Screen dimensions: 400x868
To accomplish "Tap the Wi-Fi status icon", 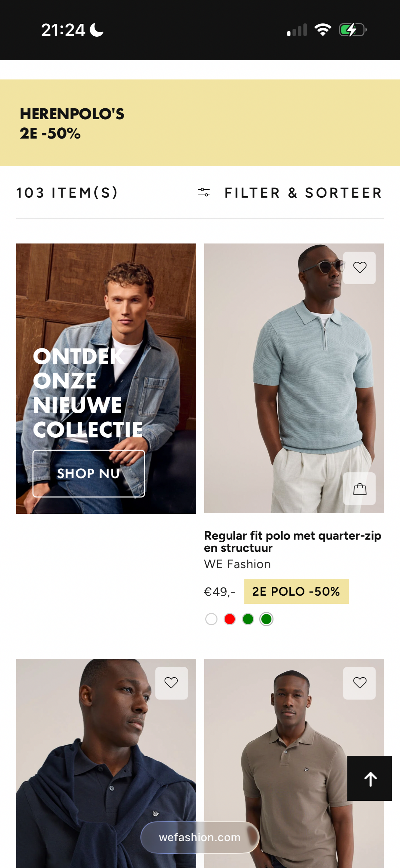I will pyautogui.click(x=323, y=30).
